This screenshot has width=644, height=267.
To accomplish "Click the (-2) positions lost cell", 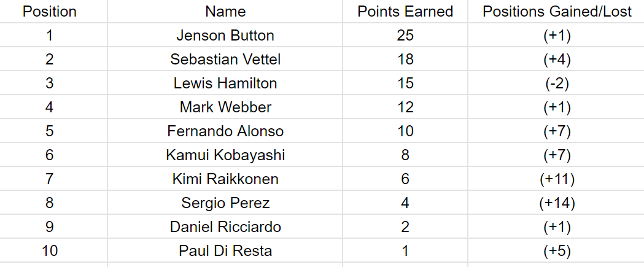I will point(556,83).
